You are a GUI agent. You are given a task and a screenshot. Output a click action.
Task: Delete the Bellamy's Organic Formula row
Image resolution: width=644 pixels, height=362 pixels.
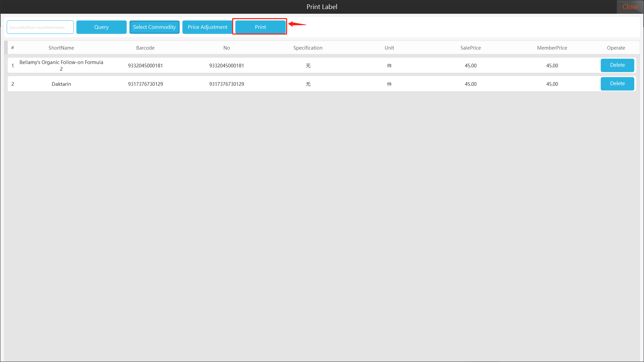617,65
